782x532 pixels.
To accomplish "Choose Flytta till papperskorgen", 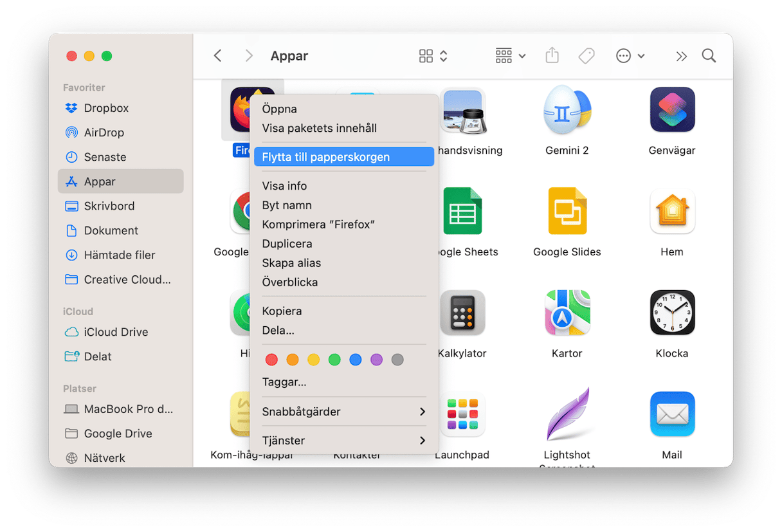I will pyautogui.click(x=344, y=157).
